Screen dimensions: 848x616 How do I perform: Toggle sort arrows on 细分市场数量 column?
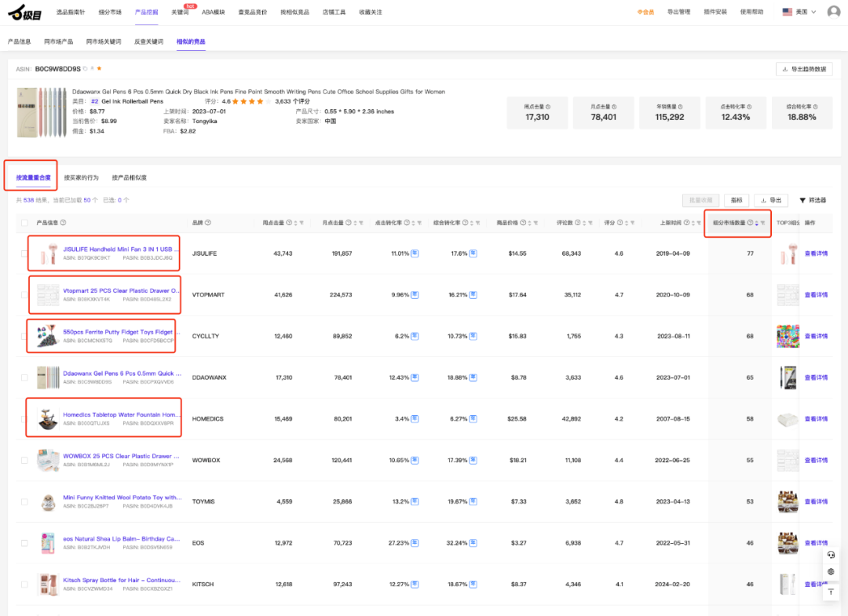pos(757,223)
